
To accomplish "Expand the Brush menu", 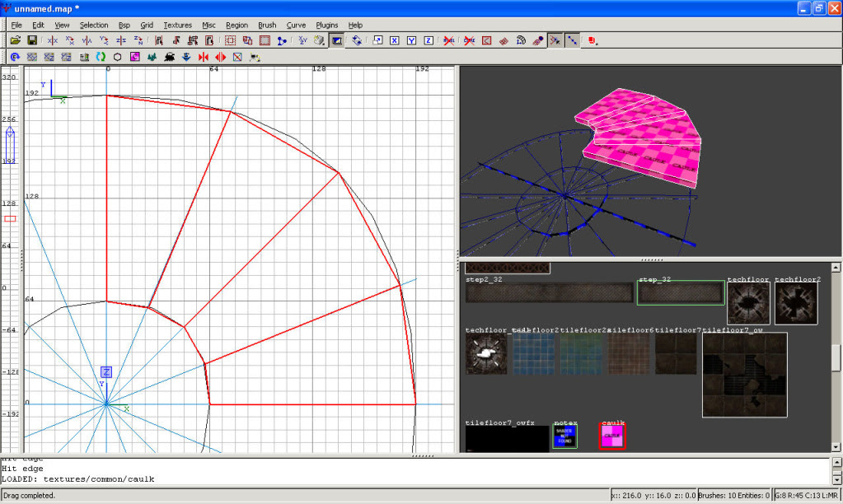I will coord(267,26).
